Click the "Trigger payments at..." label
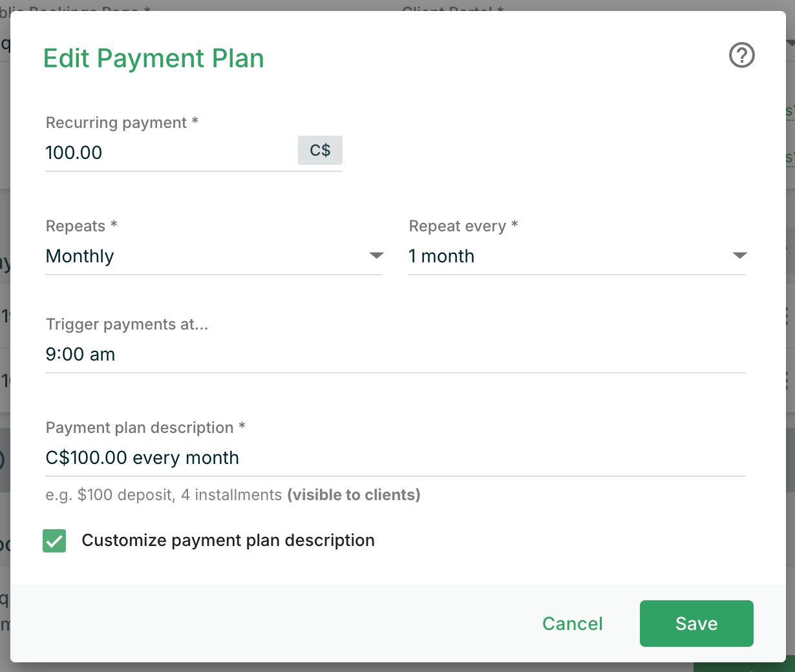This screenshot has width=795, height=672. tap(127, 324)
